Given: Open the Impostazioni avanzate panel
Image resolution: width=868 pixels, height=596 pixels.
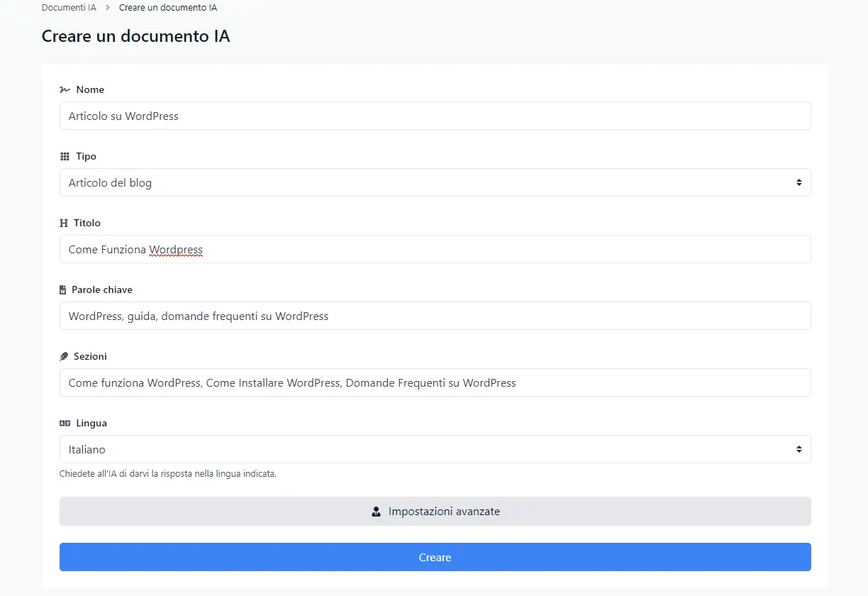Looking at the screenshot, I should [435, 511].
